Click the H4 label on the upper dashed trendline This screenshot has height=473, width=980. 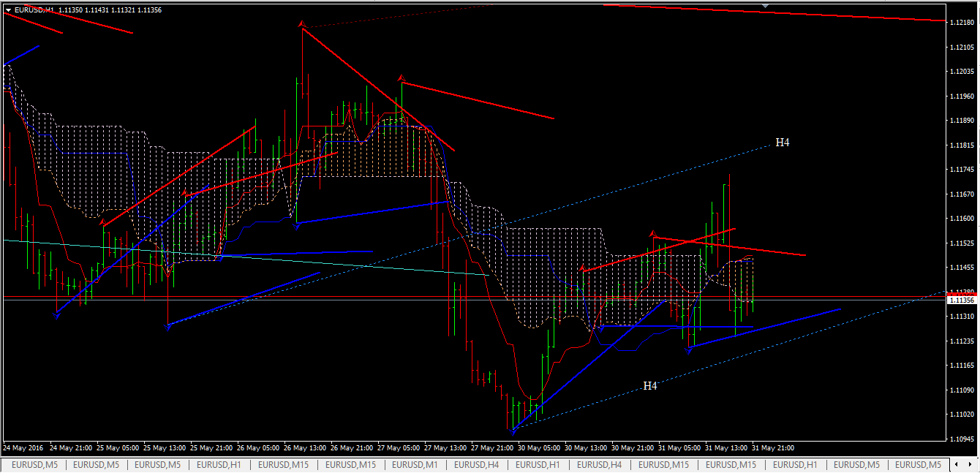point(783,143)
